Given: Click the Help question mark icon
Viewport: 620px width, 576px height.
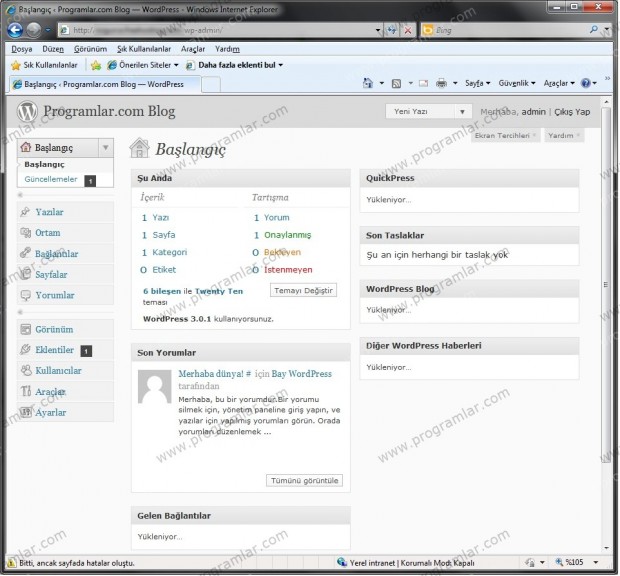Looking at the screenshot, I should pyautogui.click(x=586, y=83).
